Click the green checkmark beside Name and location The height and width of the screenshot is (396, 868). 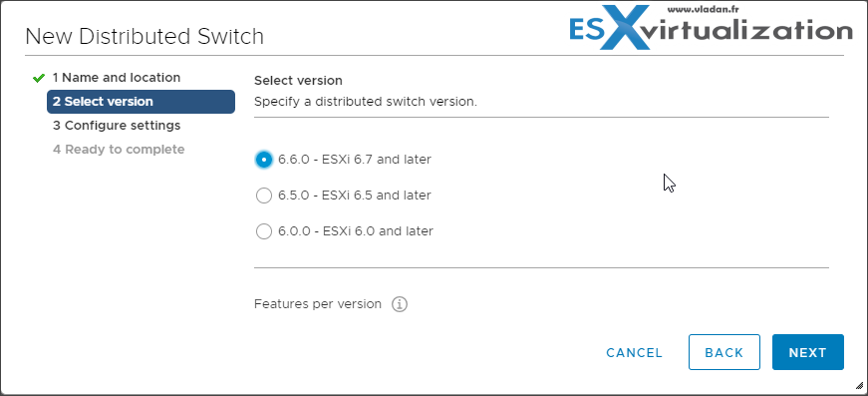(38, 78)
